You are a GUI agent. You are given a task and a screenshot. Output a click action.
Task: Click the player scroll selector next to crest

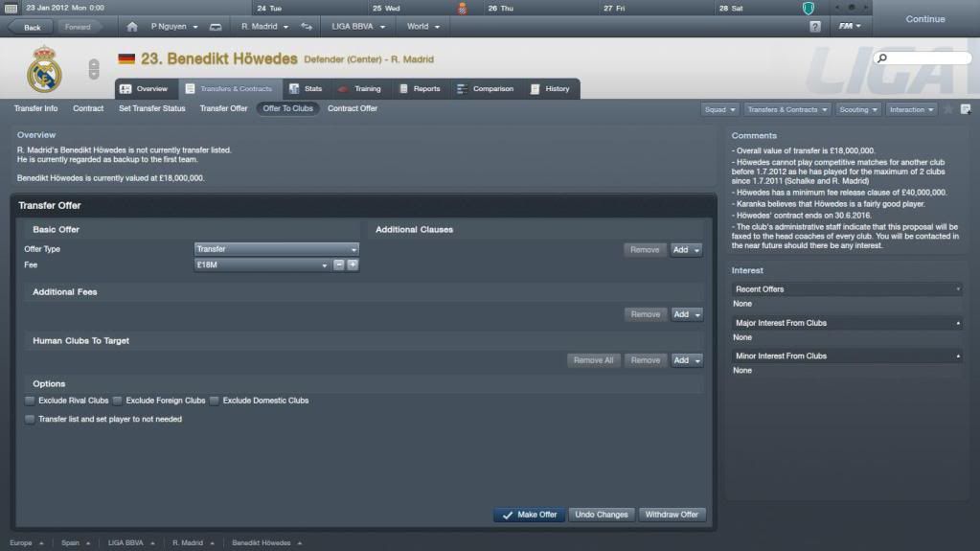click(94, 69)
